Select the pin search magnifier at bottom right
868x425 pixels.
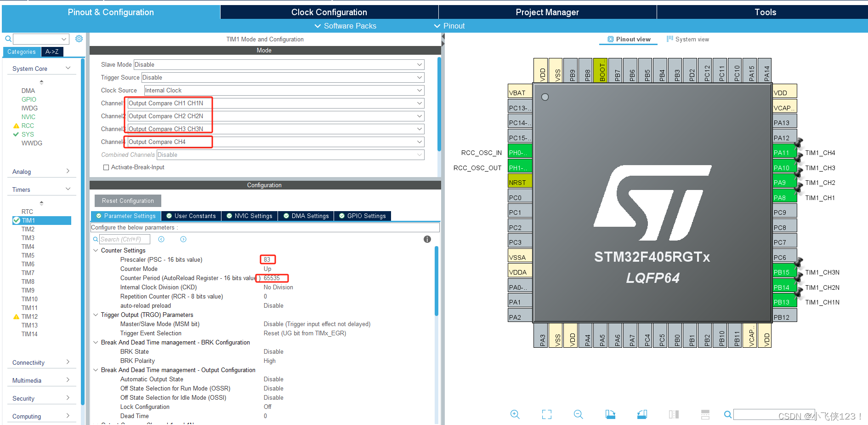[x=728, y=414]
